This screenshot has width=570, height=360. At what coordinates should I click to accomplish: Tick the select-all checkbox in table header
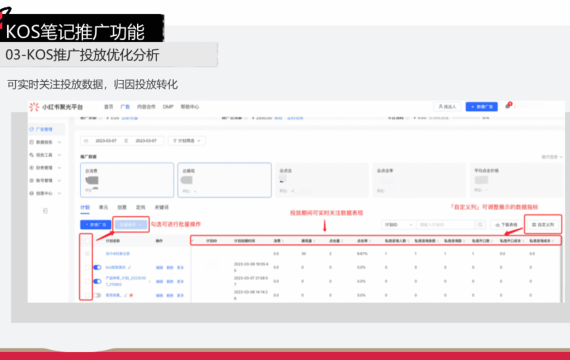pos(87,241)
